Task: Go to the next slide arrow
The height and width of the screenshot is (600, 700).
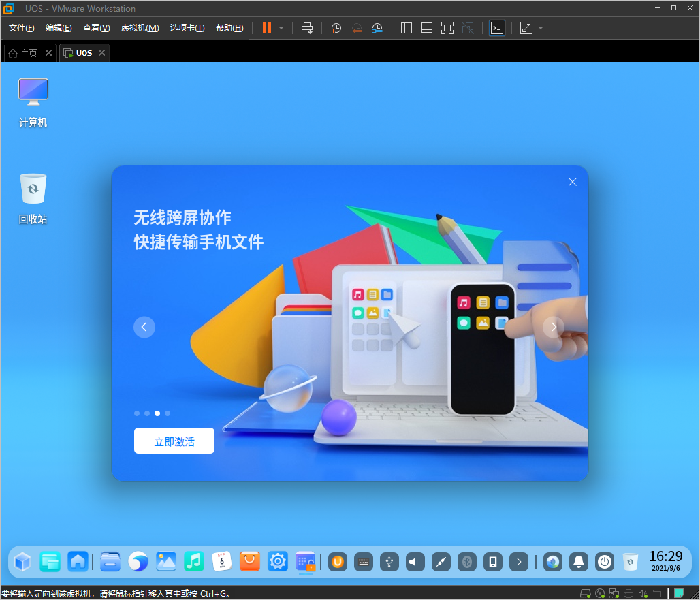Action: click(x=554, y=327)
